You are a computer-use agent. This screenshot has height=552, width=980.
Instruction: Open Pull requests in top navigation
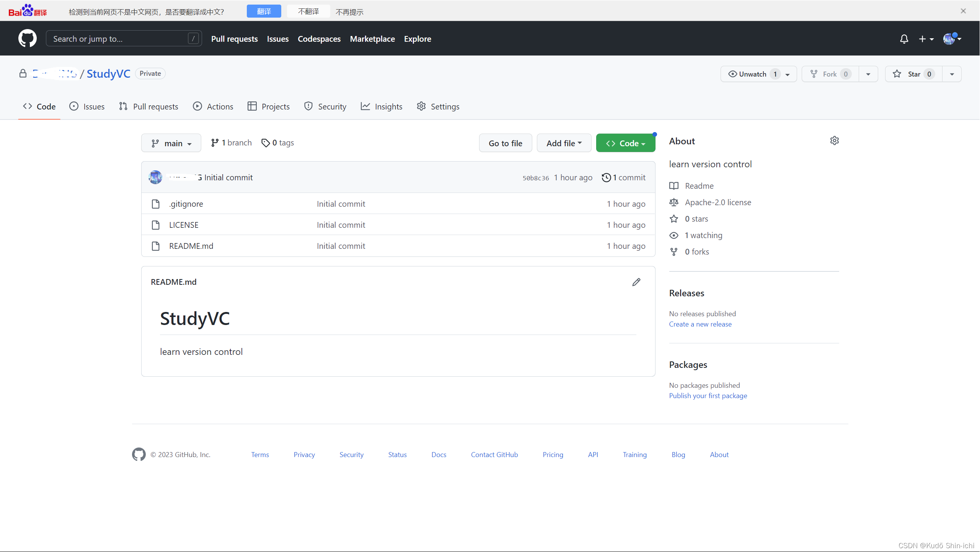tap(234, 39)
